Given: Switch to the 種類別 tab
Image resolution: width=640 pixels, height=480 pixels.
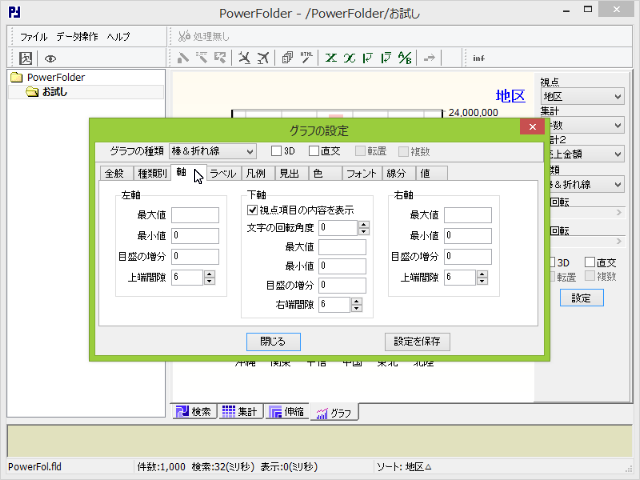Looking at the screenshot, I should [x=152, y=173].
